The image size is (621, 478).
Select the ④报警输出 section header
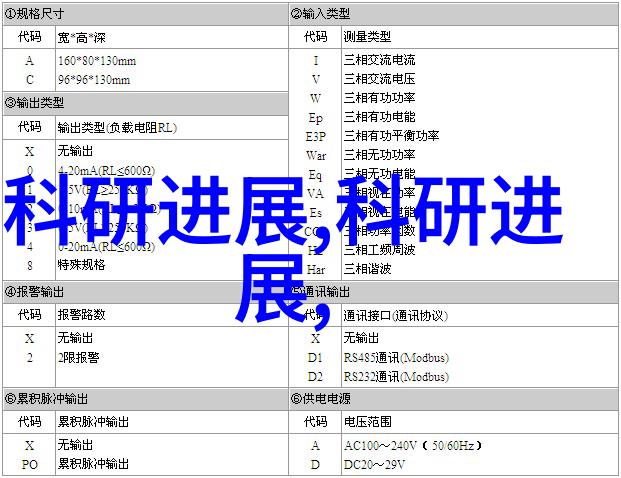(x=36, y=292)
